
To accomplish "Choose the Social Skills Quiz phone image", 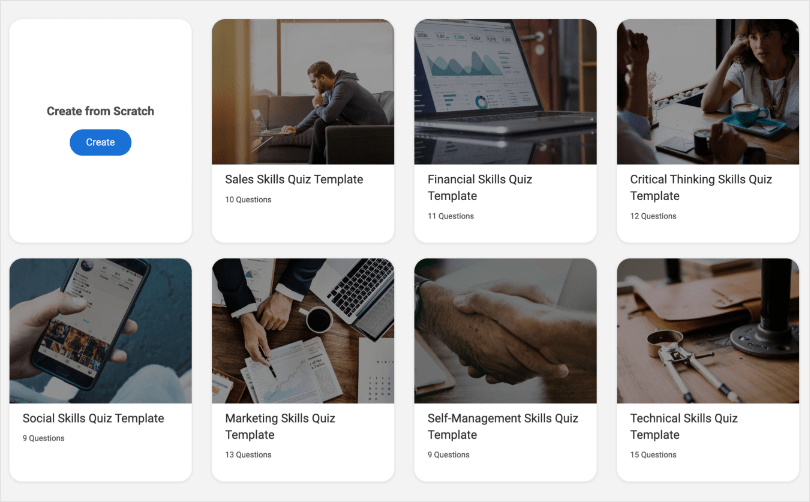I will pos(100,331).
